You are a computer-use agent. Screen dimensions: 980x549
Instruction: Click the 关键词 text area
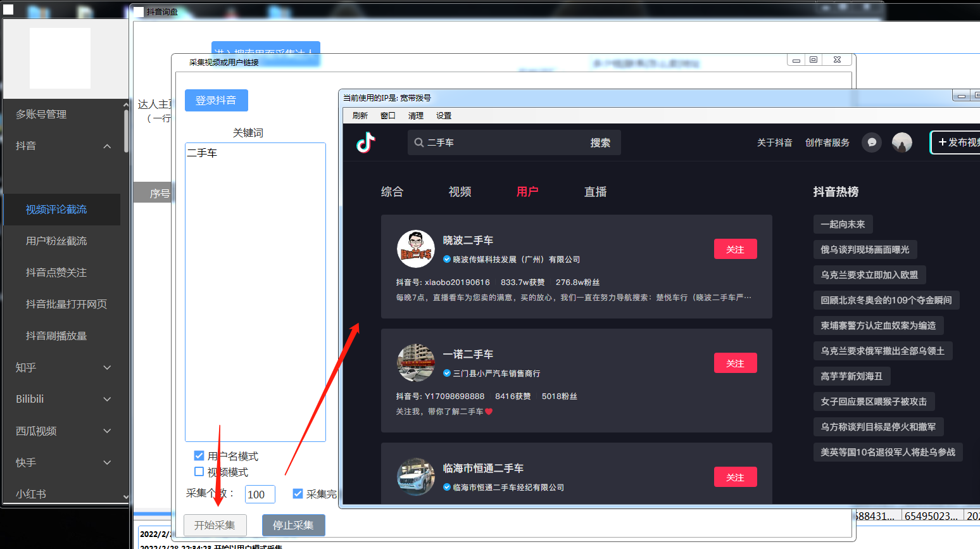pos(255,292)
